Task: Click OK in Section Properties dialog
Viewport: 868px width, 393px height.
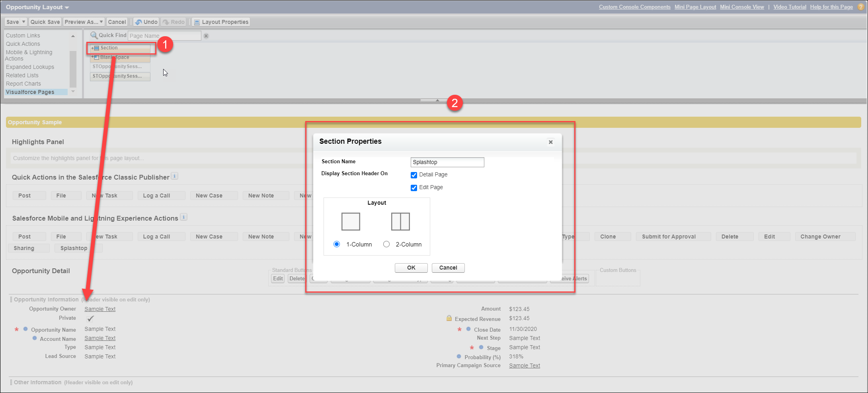Action: [411, 268]
